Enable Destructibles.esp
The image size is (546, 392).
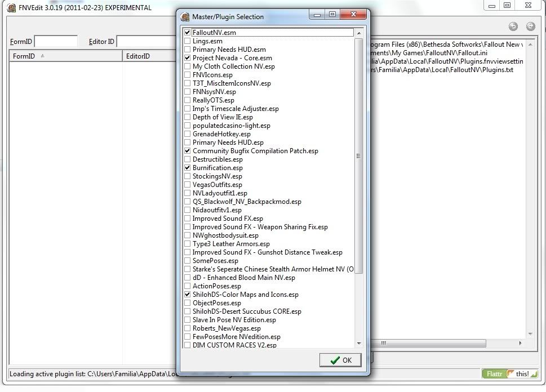pos(187,159)
